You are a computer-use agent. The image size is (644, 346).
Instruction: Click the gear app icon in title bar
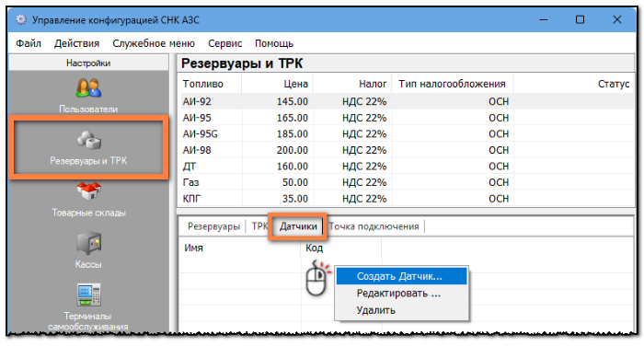coord(21,19)
